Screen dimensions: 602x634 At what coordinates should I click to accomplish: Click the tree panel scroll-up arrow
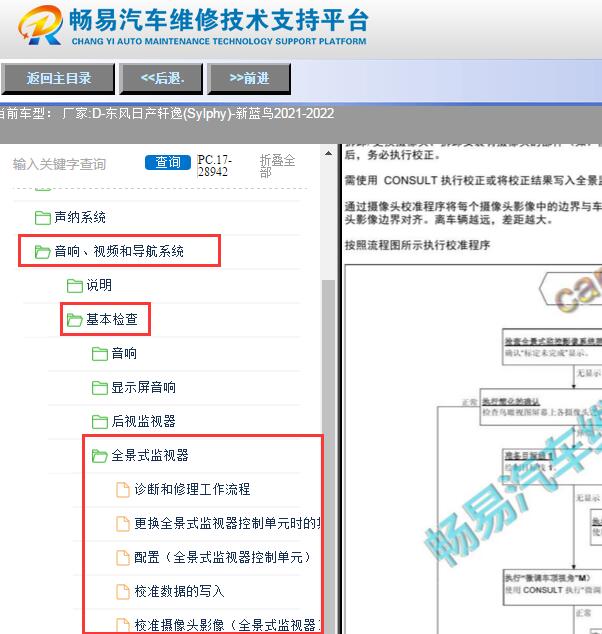pos(328,153)
